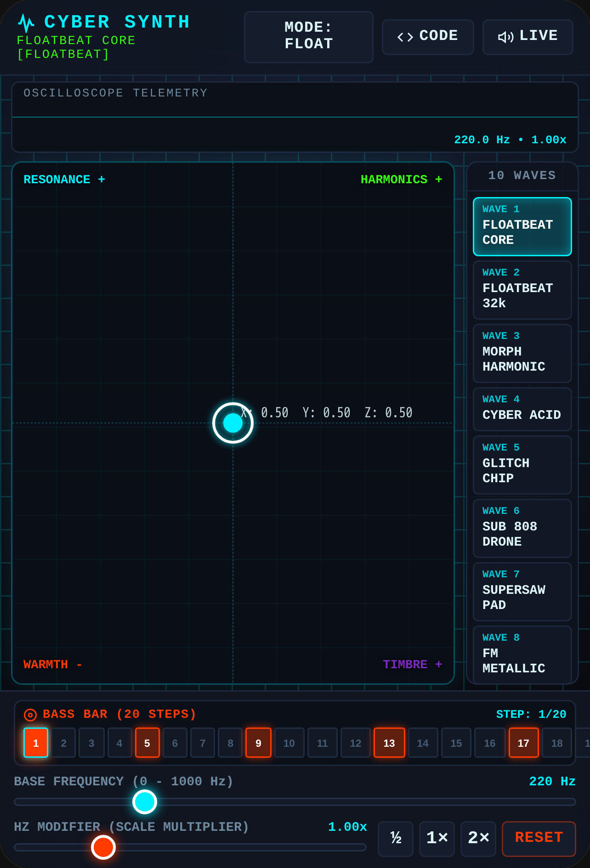590x868 pixels.
Task: Click the FLOATBEAT CORE [FLOATBEAT] subtitle
Action: [x=76, y=47]
